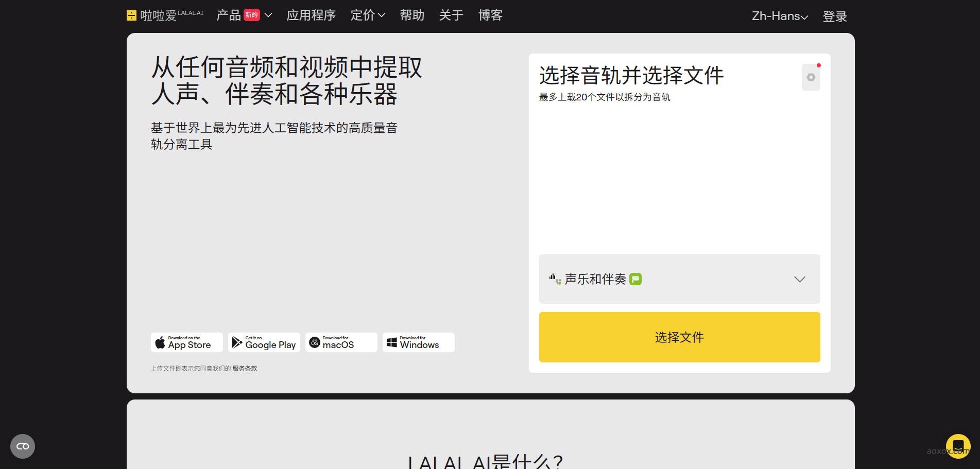The image size is (980, 469).
Task: Click the Download for macOS badge
Action: point(341,342)
